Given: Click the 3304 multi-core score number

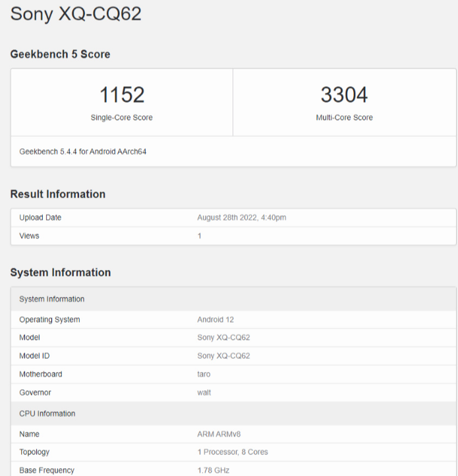Looking at the screenshot, I should click(x=344, y=95).
